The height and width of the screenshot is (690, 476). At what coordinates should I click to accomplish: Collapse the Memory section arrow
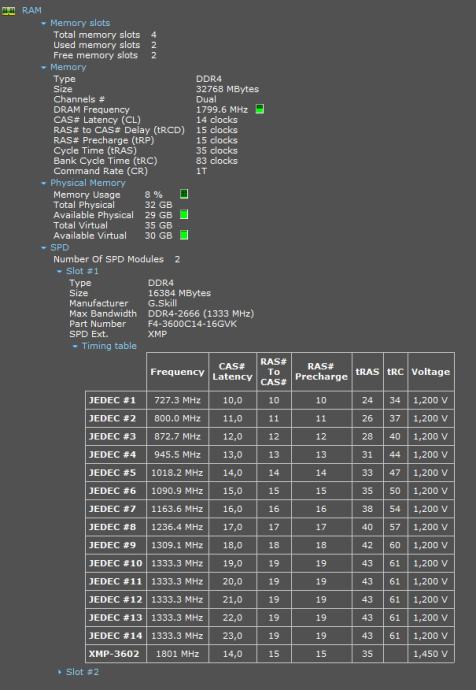pos(44,67)
